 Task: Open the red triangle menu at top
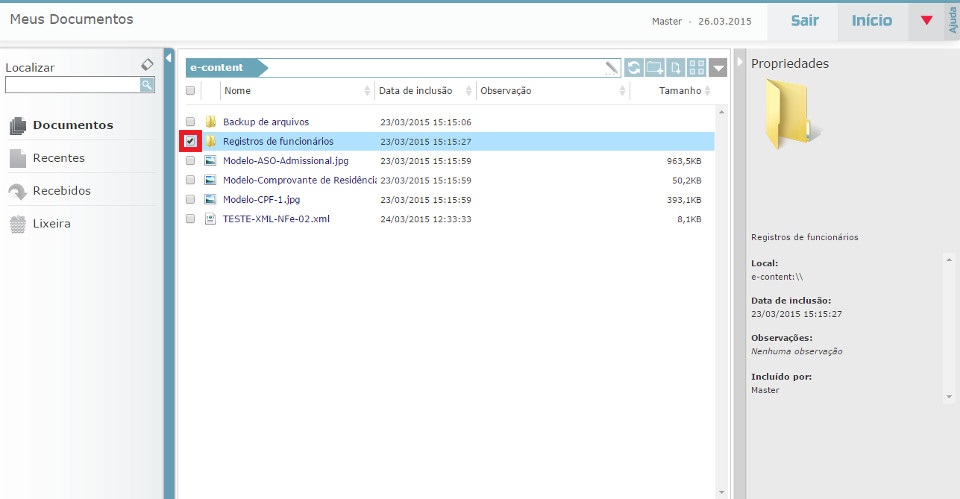[926, 21]
